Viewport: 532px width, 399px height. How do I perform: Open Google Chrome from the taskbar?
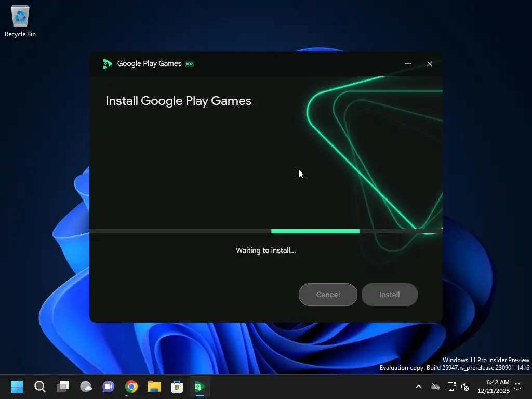point(131,387)
